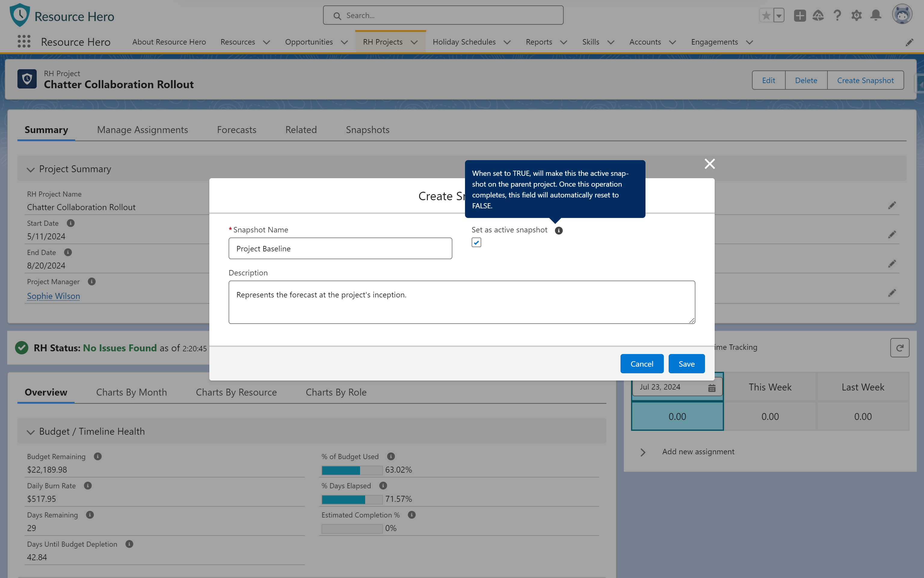Expand the Resources nav dropdown
The image size is (924, 578).
click(x=266, y=42)
